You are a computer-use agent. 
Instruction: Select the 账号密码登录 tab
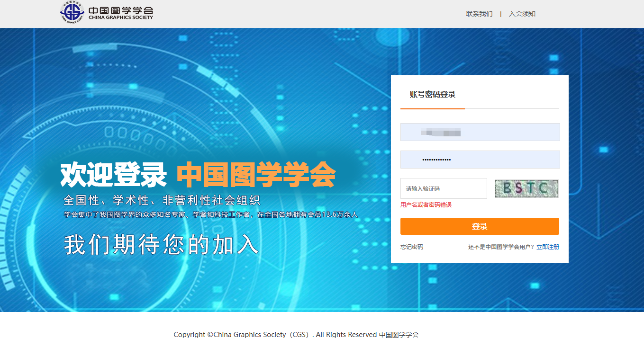click(432, 94)
